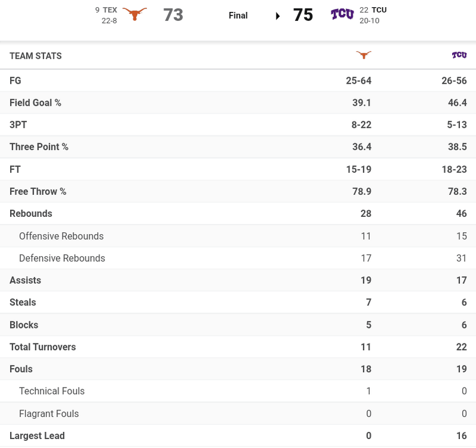Click TCU's 20-10 record text
The height and width of the screenshot is (448, 476).
pyautogui.click(x=369, y=20)
